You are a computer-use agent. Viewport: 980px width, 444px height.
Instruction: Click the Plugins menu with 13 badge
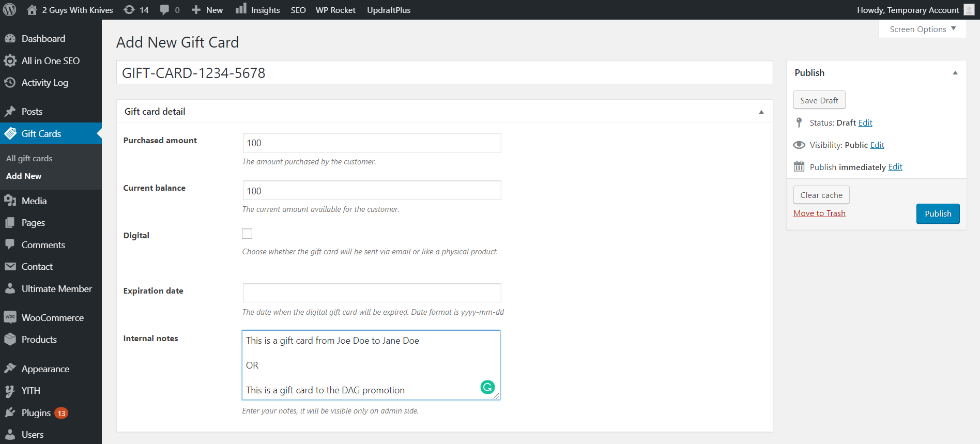click(x=36, y=412)
